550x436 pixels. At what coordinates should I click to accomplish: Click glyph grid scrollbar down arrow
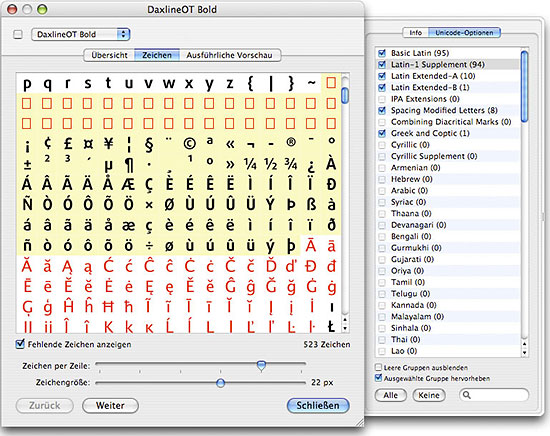click(345, 328)
